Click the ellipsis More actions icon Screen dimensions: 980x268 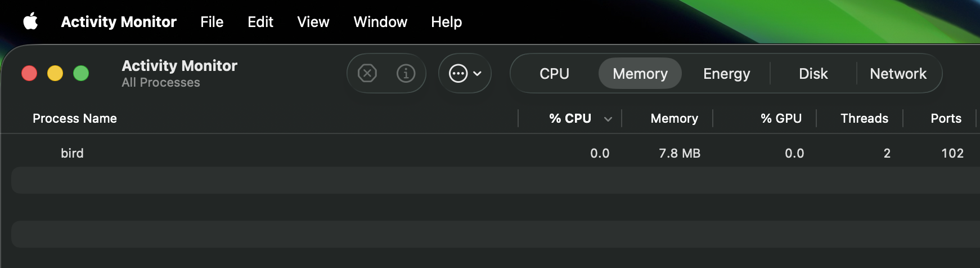458,73
